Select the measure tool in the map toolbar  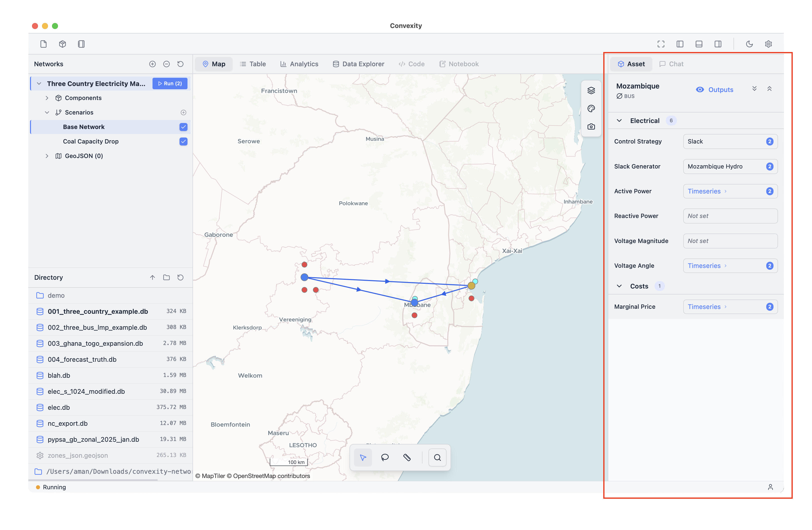pyautogui.click(x=407, y=457)
